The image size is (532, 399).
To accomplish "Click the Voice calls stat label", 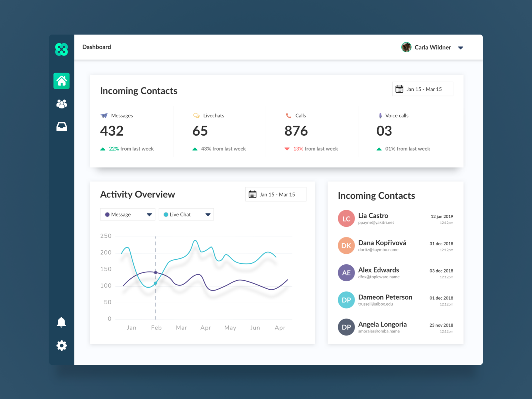I will 397,116.
